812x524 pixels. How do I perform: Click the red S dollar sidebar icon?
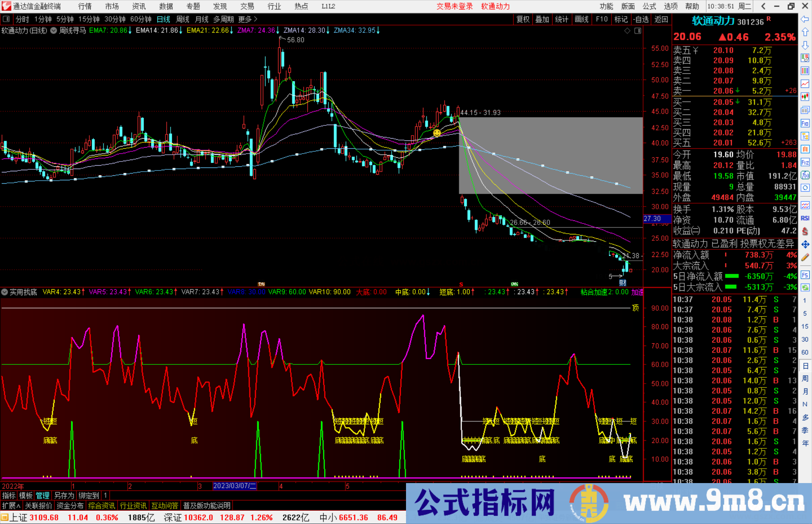(x=805, y=231)
